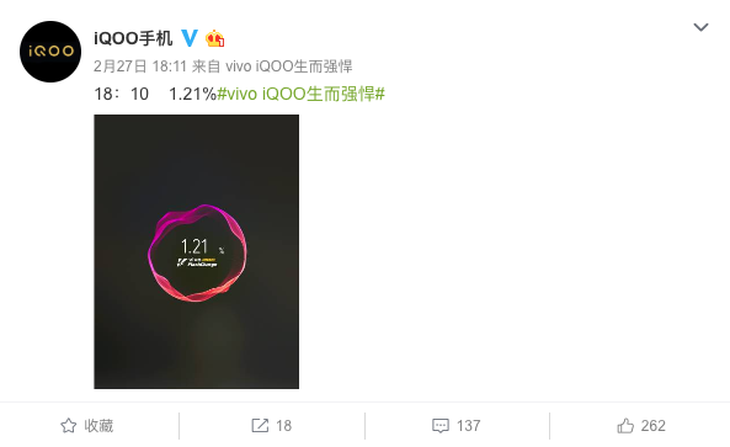
Task: Click the 收藏 label to favorite
Action: [x=99, y=426]
